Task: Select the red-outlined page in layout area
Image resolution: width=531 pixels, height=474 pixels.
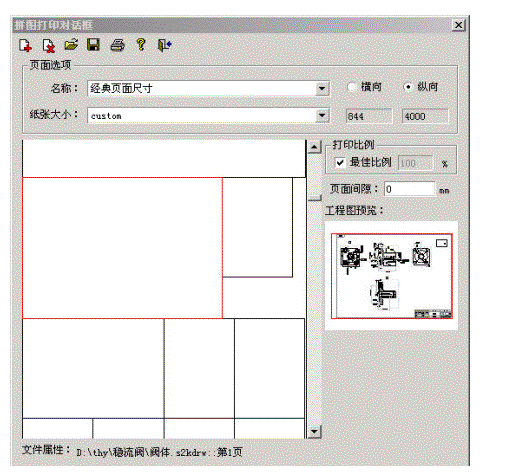Action: pyautogui.click(x=122, y=248)
